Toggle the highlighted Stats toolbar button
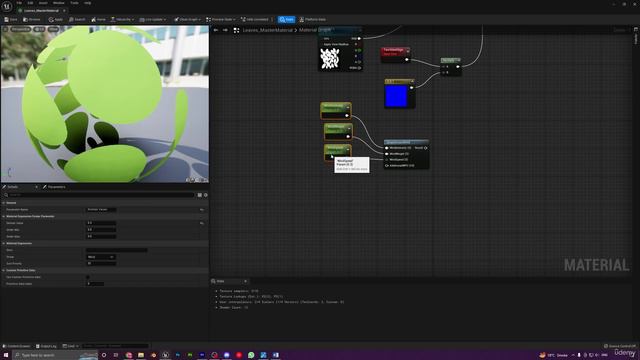 (287, 19)
